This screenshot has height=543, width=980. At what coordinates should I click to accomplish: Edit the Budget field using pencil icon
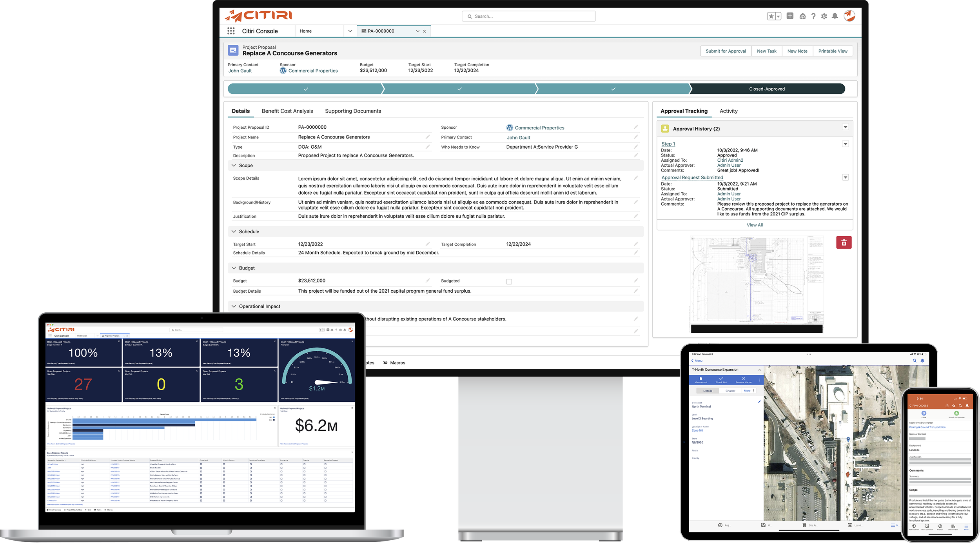(428, 280)
